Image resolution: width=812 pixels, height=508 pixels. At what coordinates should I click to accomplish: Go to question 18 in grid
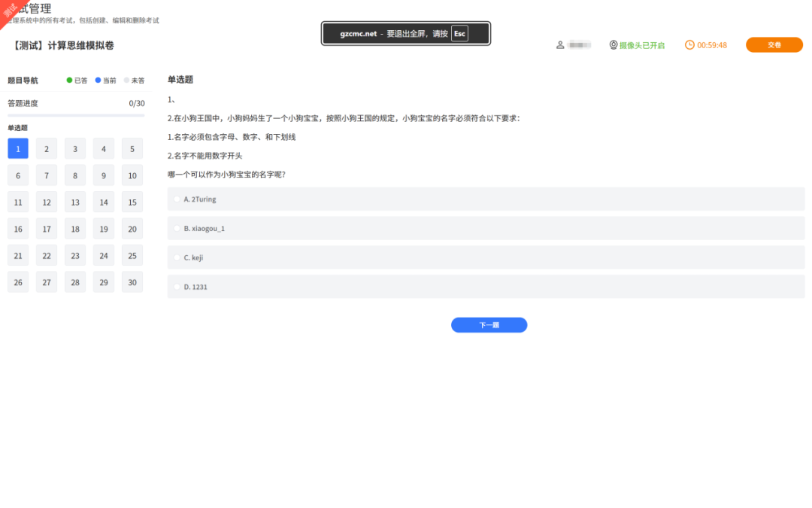[x=75, y=229]
